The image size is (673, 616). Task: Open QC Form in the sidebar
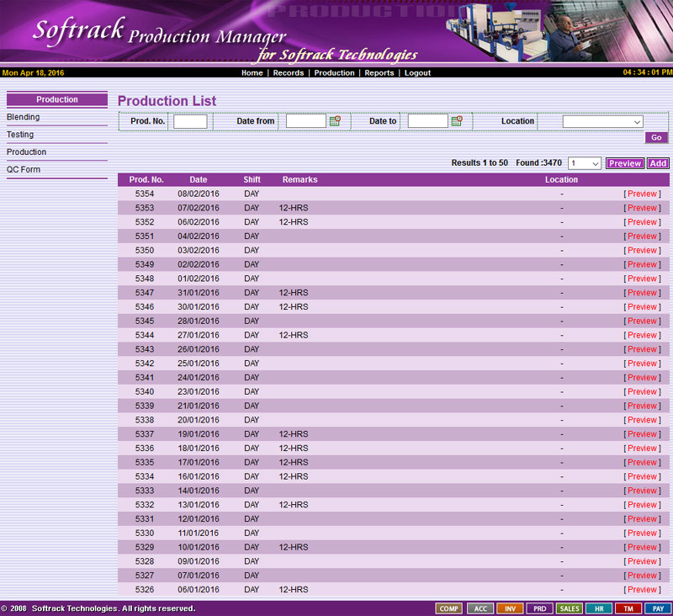(24, 169)
